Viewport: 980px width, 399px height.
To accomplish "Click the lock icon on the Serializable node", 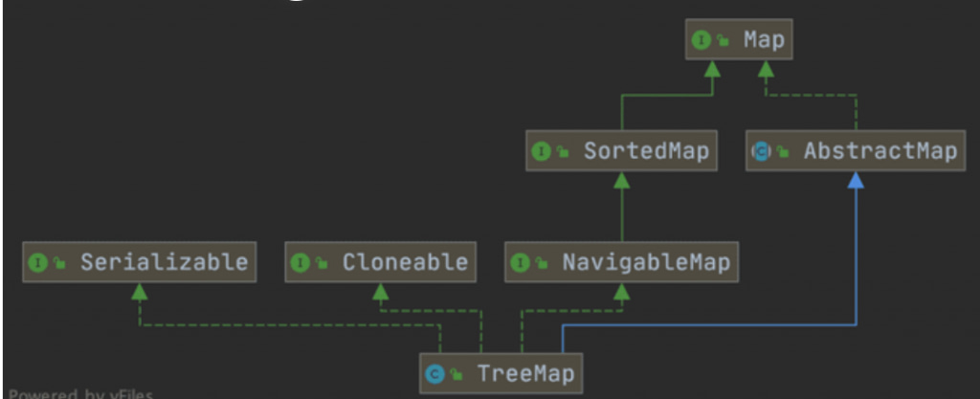I will (x=57, y=262).
